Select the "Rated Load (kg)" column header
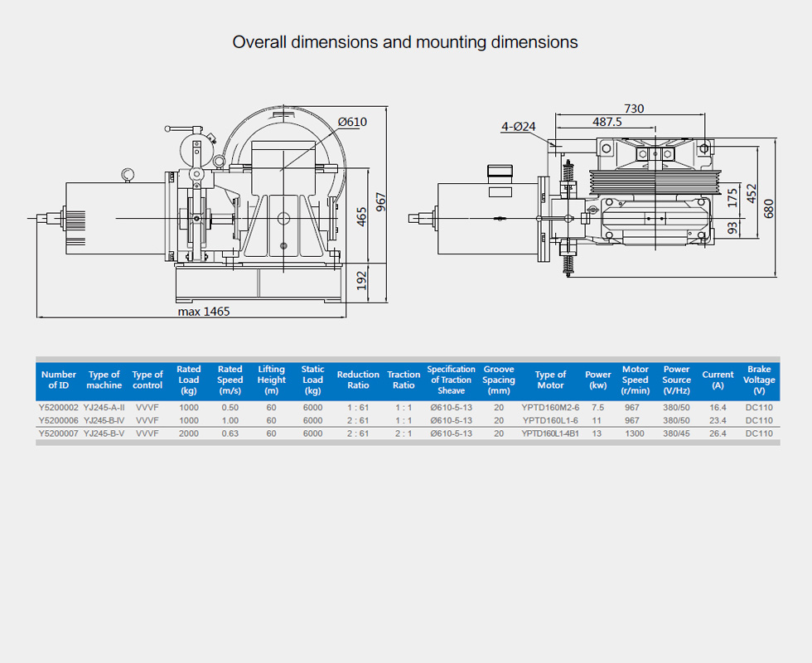Screen dimensions: 812x663 coord(189,380)
